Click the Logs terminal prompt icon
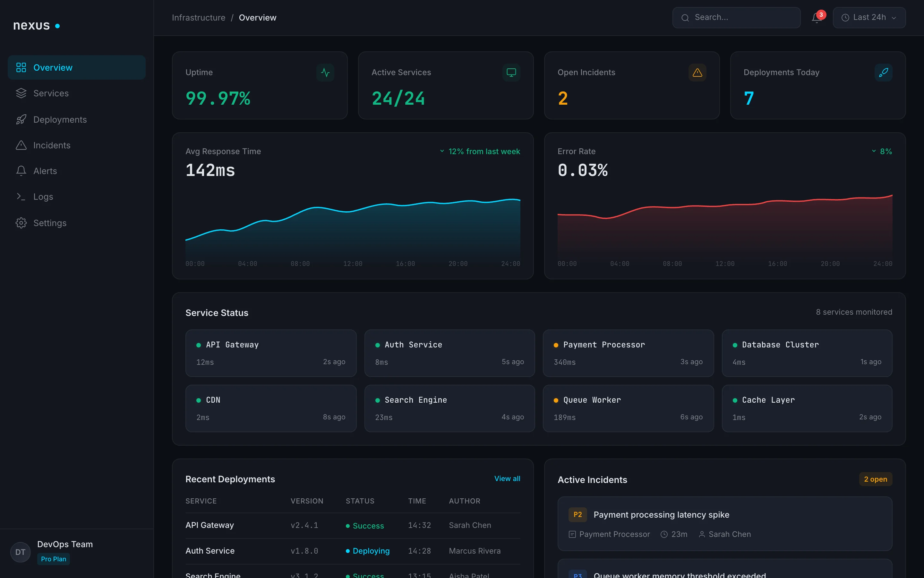 click(x=21, y=197)
